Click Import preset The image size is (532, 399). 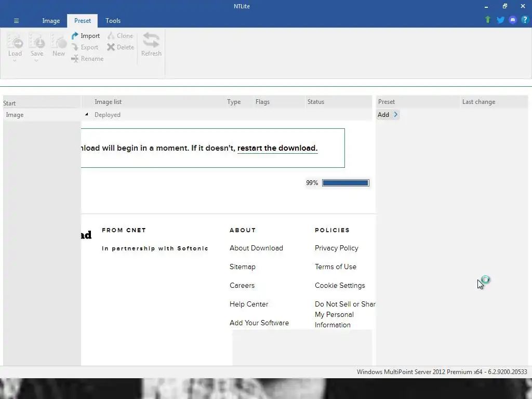[x=86, y=36]
